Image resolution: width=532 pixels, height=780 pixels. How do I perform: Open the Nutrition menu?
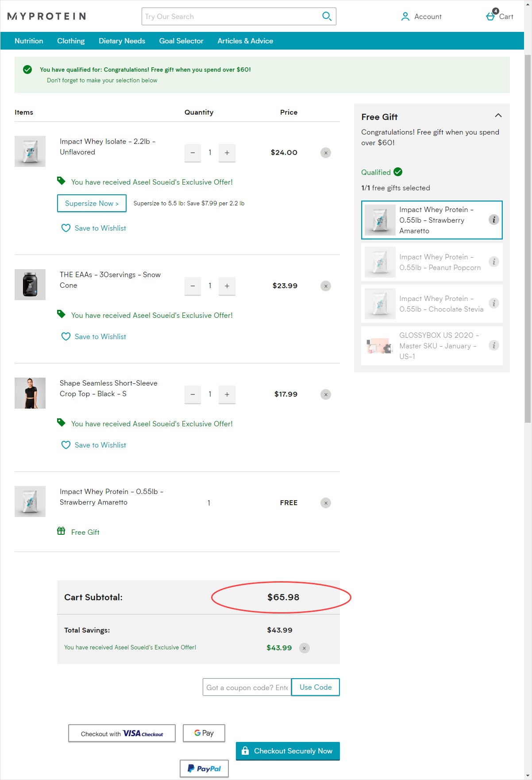[29, 41]
